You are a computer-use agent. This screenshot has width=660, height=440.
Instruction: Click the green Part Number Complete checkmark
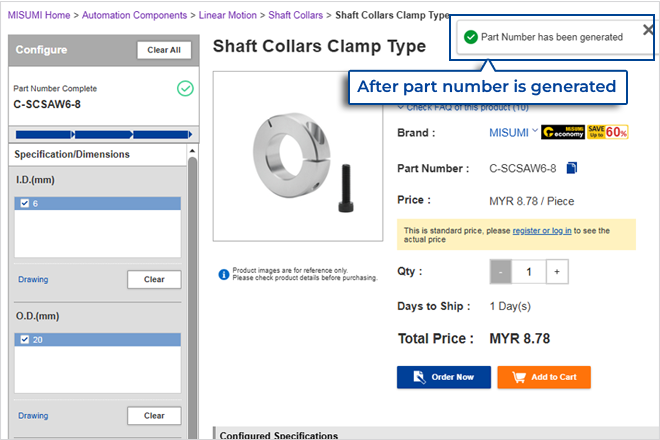[x=185, y=88]
